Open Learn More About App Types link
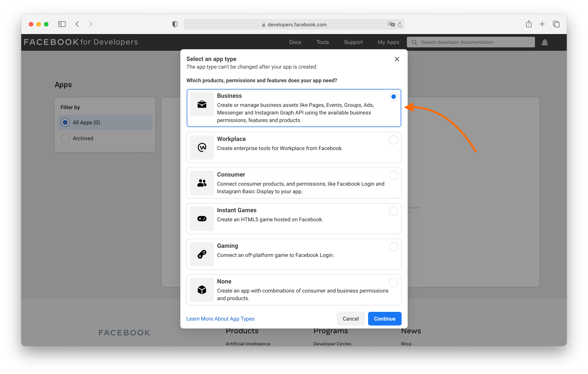588x374 pixels. tap(220, 318)
